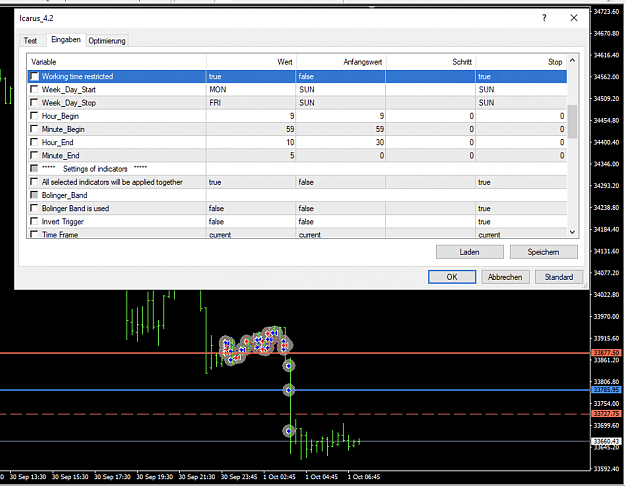
Task: Switch to the Optimierung tab
Action: click(107, 41)
